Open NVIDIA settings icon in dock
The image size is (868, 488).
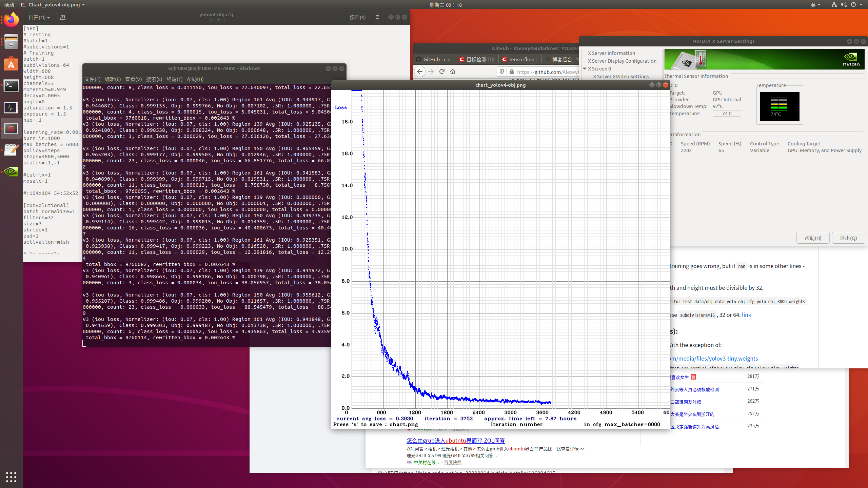[11, 171]
